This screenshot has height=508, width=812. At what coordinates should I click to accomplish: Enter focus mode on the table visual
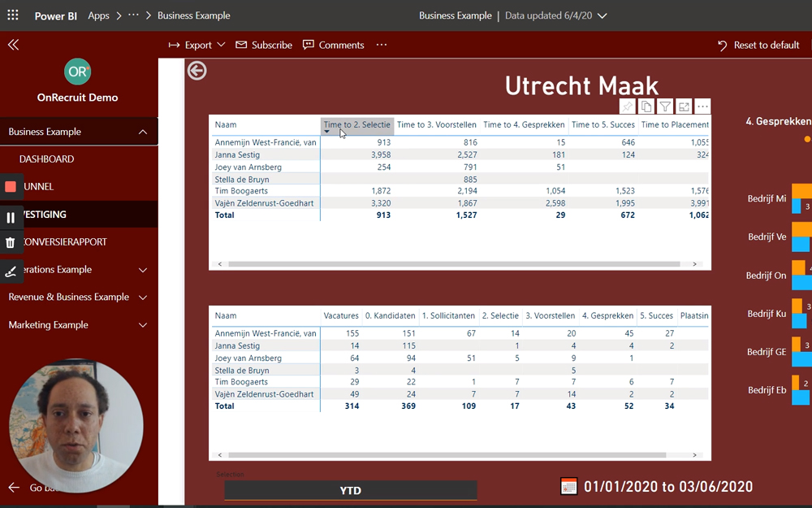pos(685,106)
